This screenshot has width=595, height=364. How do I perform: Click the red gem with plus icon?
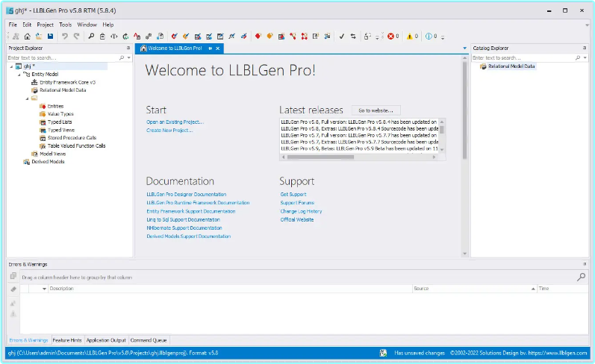pos(258,36)
